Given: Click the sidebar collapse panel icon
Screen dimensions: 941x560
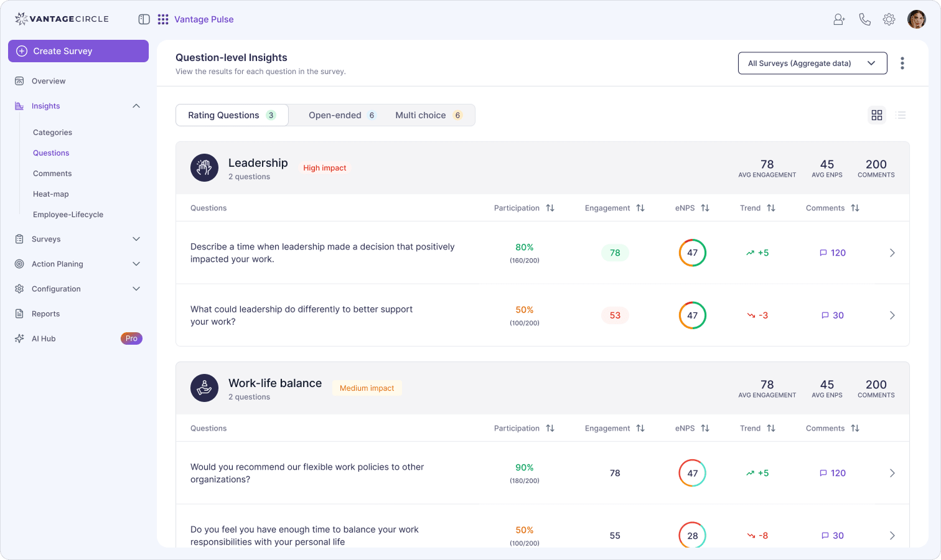Looking at the screenshot, I should (x=144, y=19).
